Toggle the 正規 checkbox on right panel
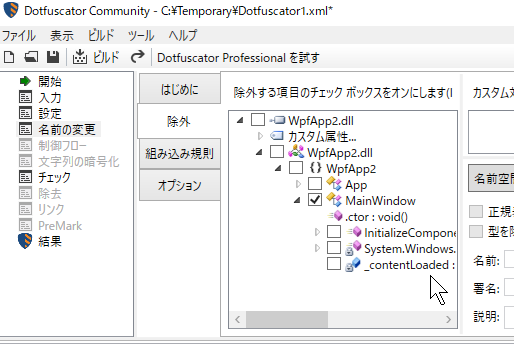This screenshot has height=361, width=514. click(x=476, y=211)
